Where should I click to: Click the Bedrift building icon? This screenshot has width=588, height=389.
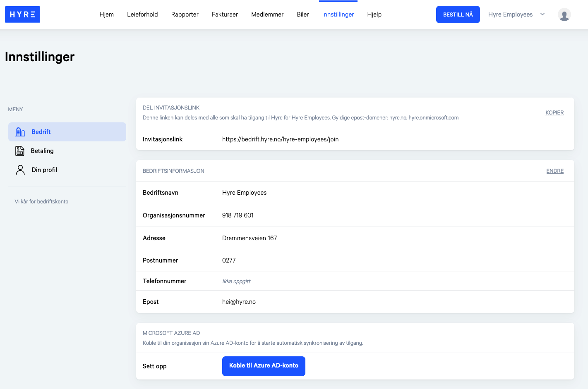point(20,132)
